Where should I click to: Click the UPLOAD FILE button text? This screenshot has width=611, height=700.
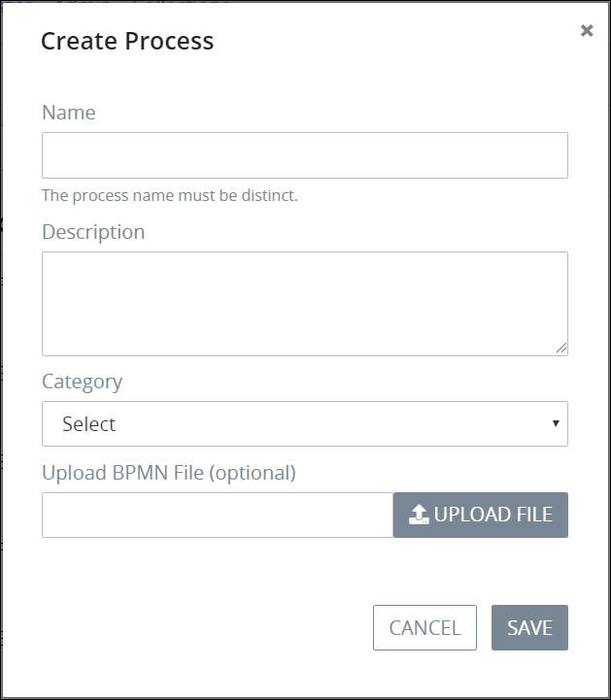(492, 515)
